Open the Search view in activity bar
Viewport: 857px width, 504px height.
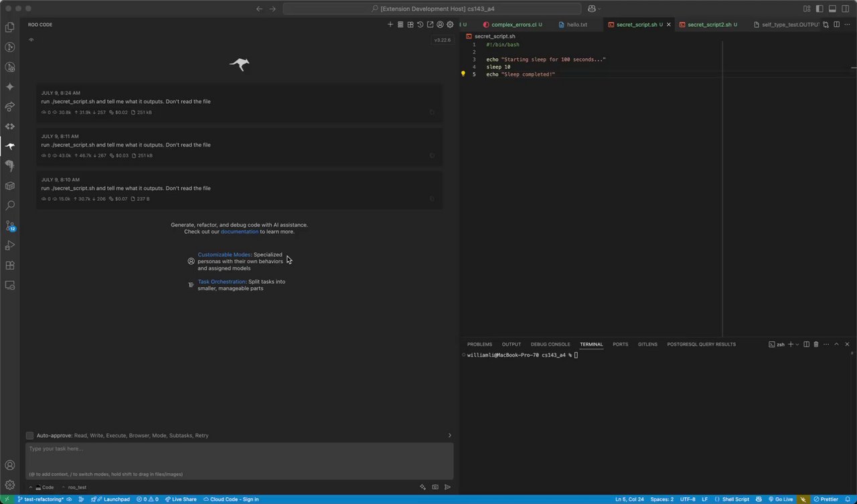point(10,205)
